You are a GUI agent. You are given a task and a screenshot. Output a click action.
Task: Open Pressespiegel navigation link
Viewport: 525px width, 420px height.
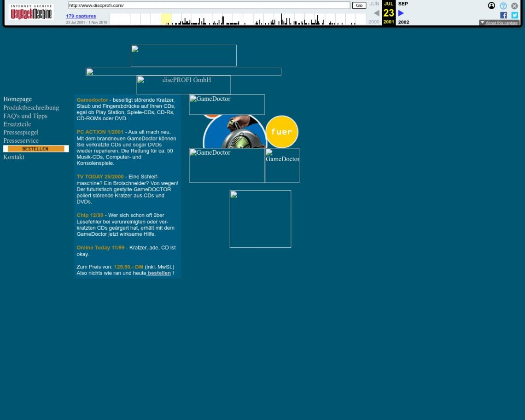[x=21, y=132]
